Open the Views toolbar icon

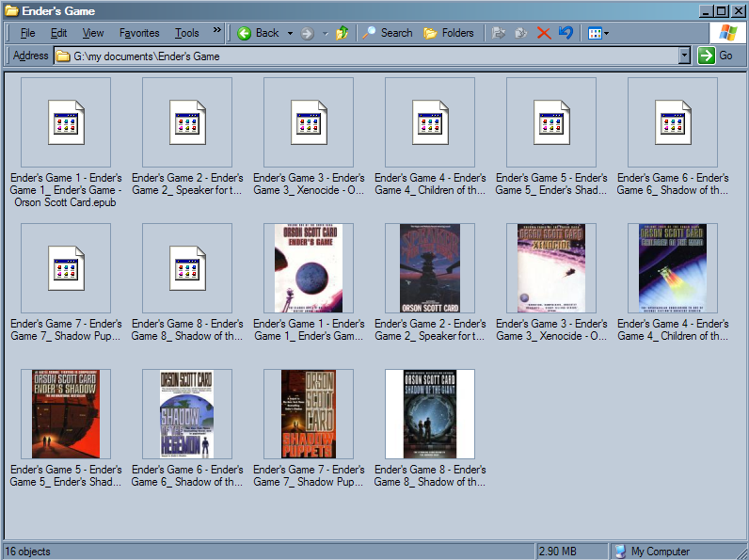click(x=595, y=33)
